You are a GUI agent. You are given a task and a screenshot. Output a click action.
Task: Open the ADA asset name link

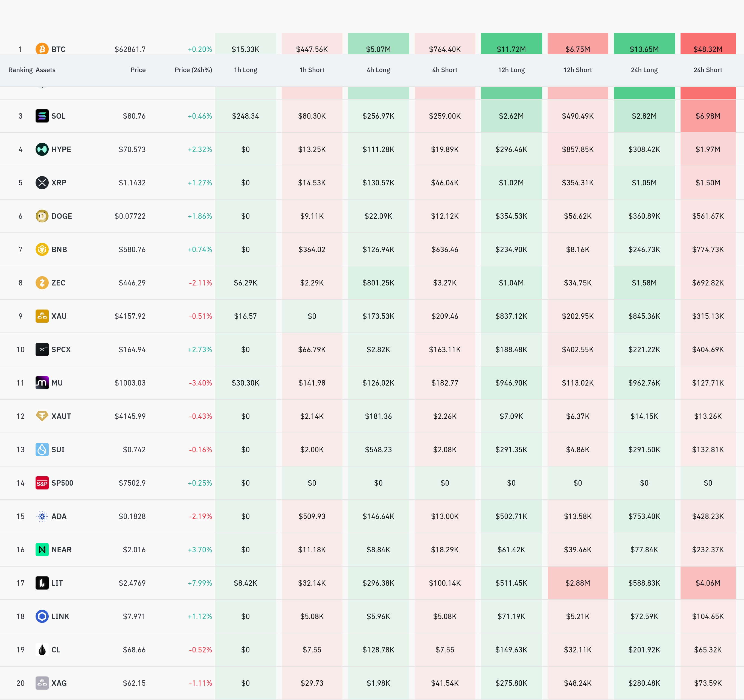coord(59,516)
